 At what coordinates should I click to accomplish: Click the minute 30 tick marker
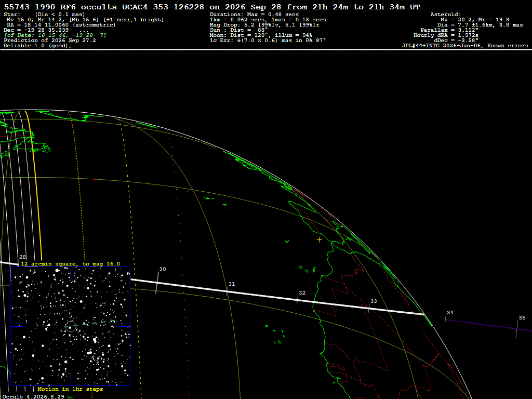pyautogui.click(x=157, y=283)
